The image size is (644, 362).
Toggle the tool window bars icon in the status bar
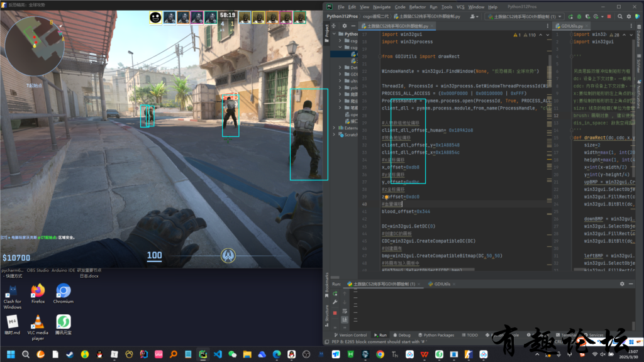click(x=327, y=341)
